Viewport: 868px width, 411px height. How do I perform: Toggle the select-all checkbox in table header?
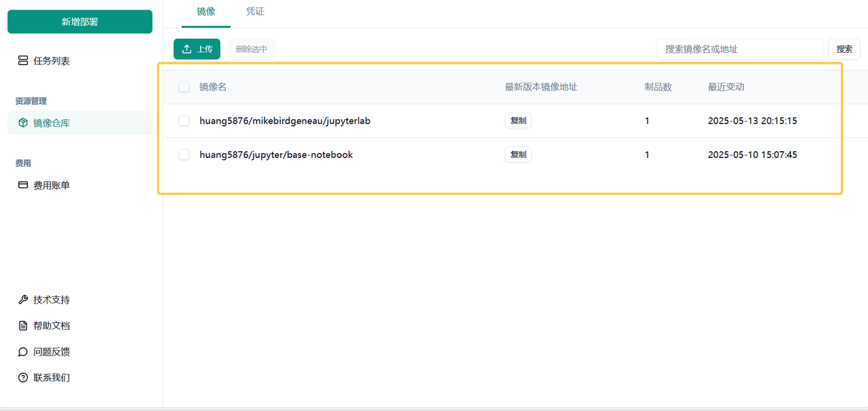pos(184,87)
